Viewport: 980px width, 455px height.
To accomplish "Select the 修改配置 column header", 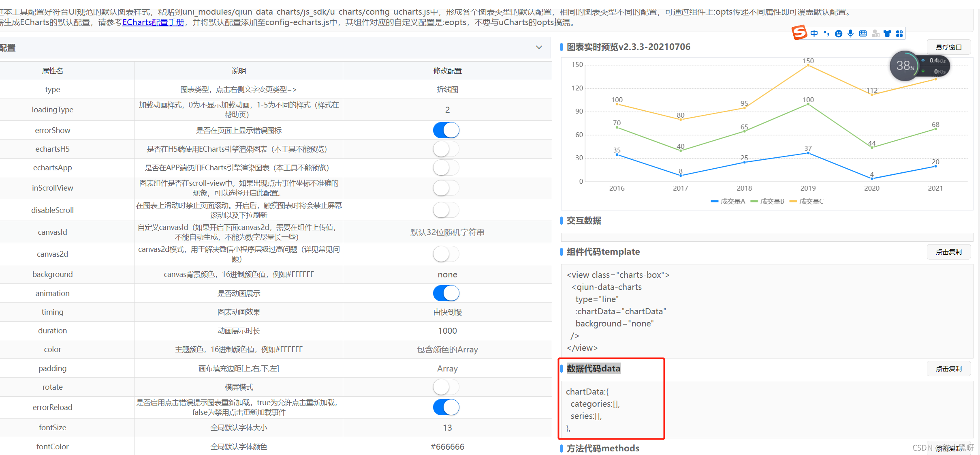I will tap(447, 71).
